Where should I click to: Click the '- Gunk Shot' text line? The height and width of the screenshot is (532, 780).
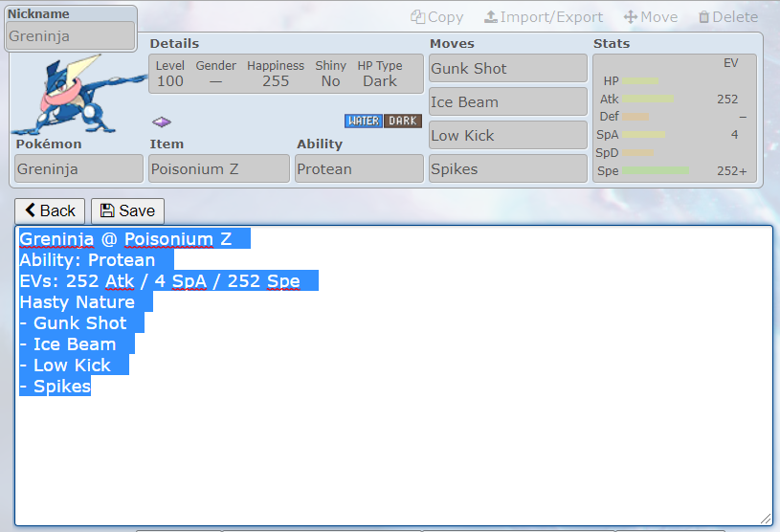point(73,323)
